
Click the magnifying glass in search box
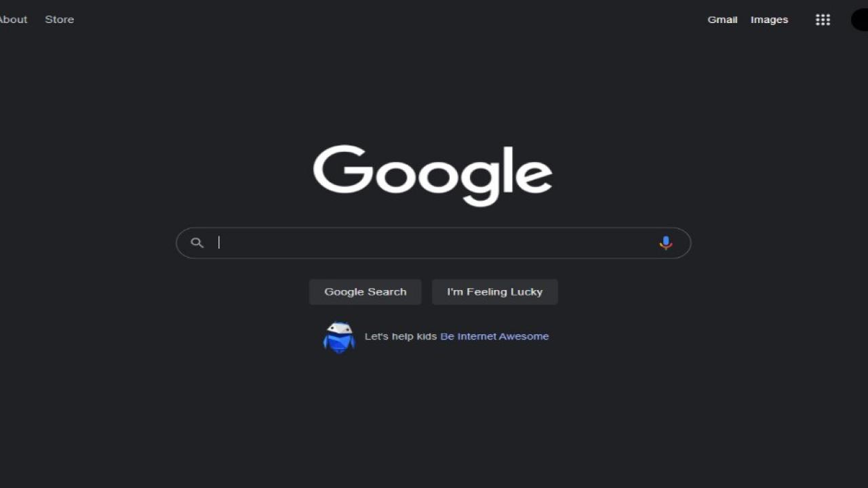click(197, 243)
